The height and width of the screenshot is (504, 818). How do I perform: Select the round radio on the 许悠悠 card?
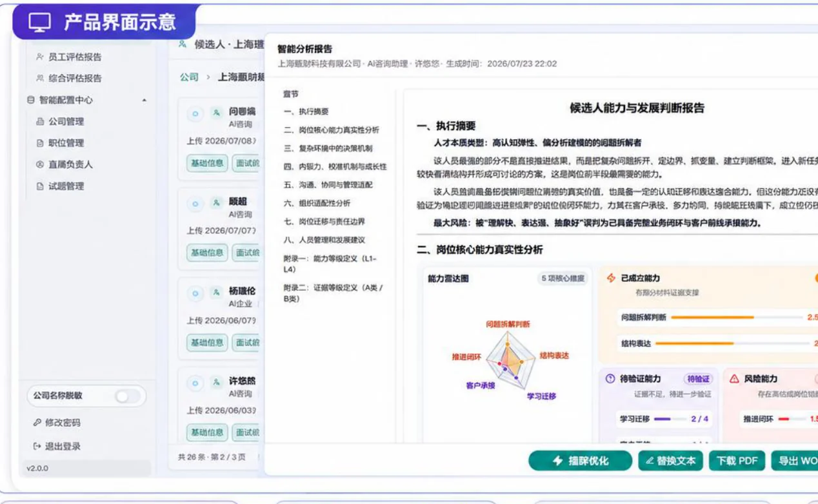tap(195, 383)
